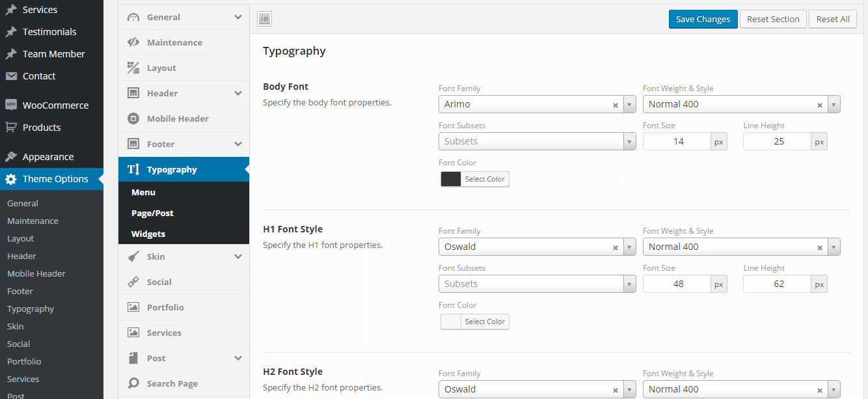Screen dimensions: 868x399
Task: Click the Reset Section button
Action: [x=773, y=19]
